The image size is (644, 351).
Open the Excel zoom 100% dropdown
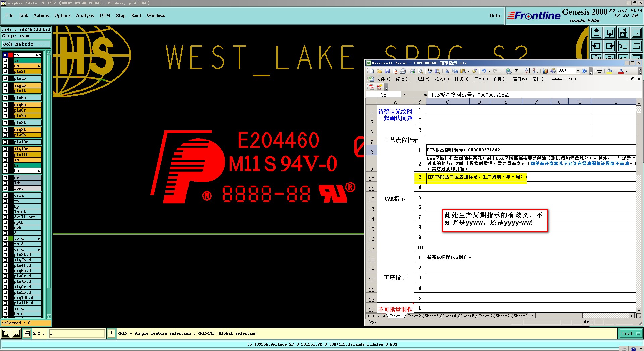click(x=578, y=71)
